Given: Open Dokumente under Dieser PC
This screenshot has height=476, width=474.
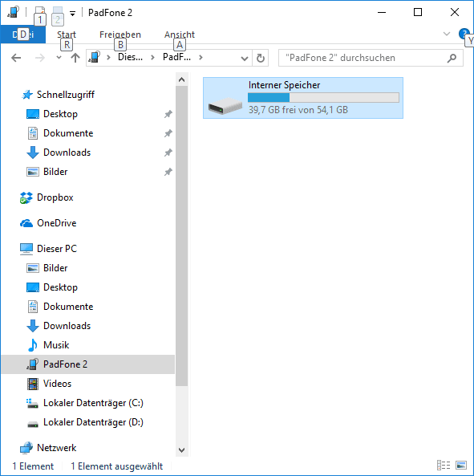Looking at the screenshot, I should coord(68,307).
